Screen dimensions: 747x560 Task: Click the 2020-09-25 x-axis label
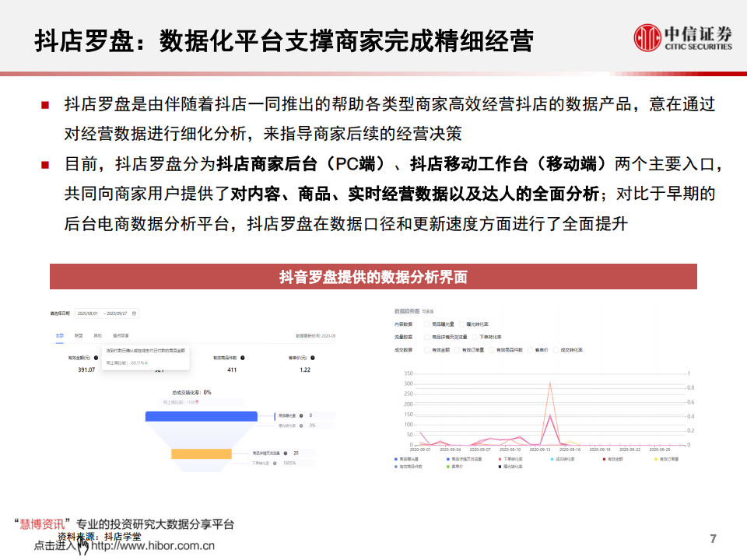(x=660, y=450)
